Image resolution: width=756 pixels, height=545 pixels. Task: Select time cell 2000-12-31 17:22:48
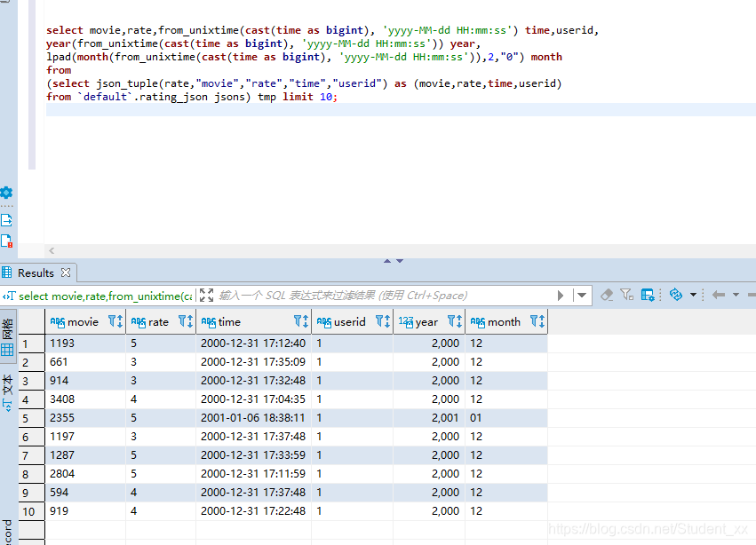[253, 510]
